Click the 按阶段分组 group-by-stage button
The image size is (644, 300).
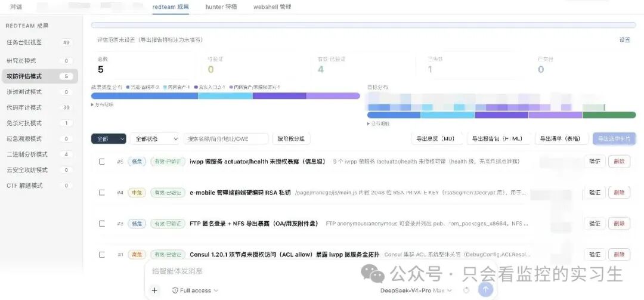coord(291,139)
